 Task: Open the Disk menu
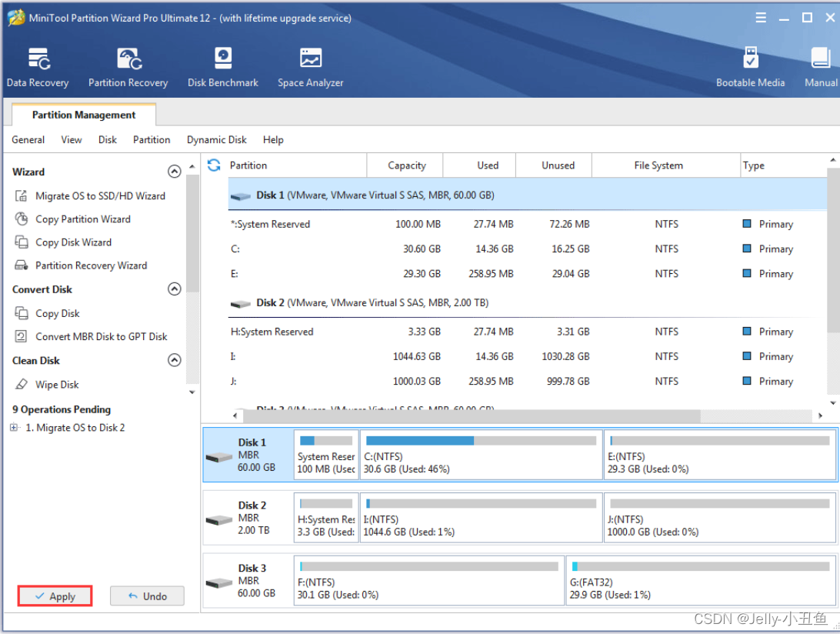coord(107,139)
